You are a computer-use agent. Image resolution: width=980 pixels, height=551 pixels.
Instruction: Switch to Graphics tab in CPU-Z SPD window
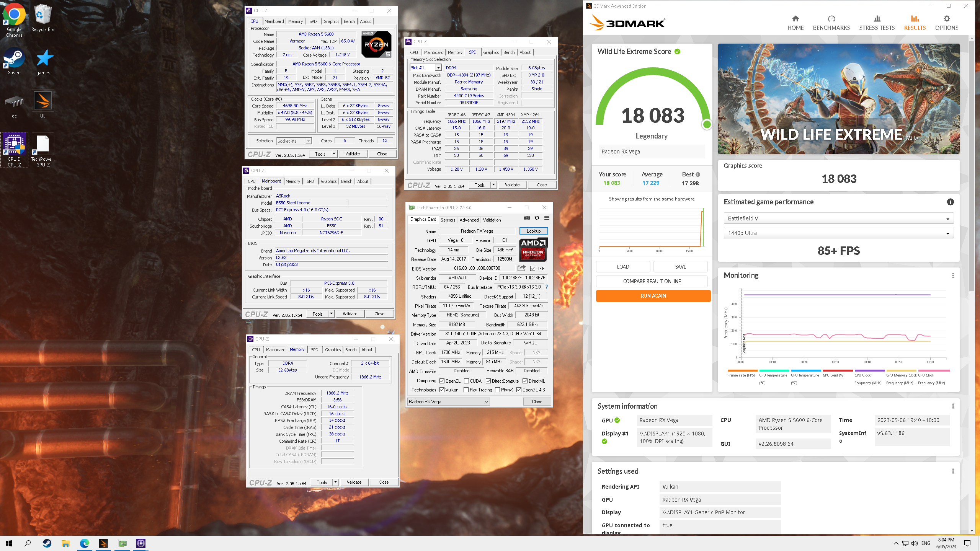click(x=491, y=52)
